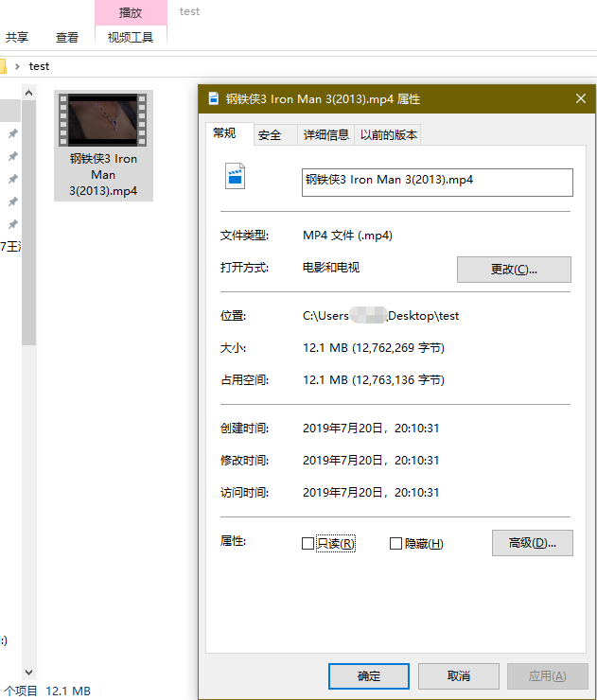Click the navigation pane scrollbar thumb

pyautogui.click(x=29, y=222)
